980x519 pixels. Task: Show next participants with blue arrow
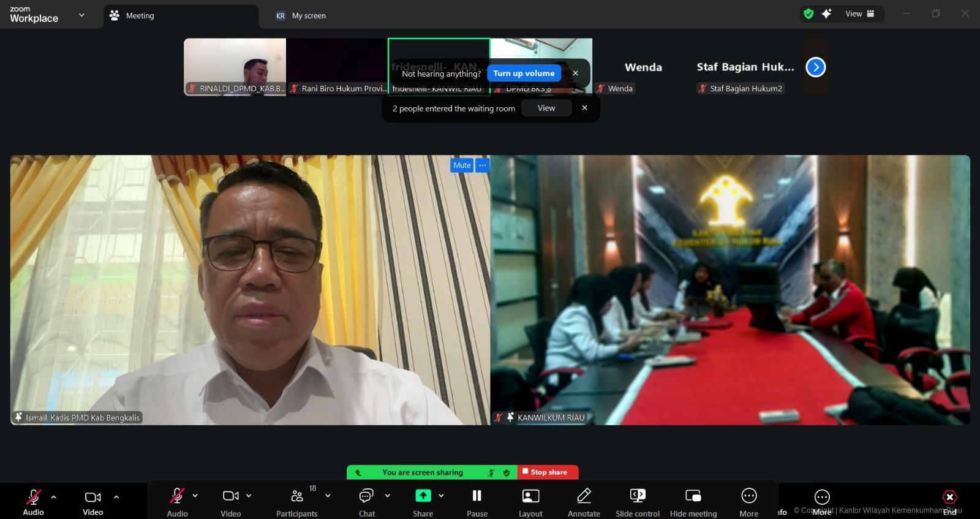(x=815, y=67)
